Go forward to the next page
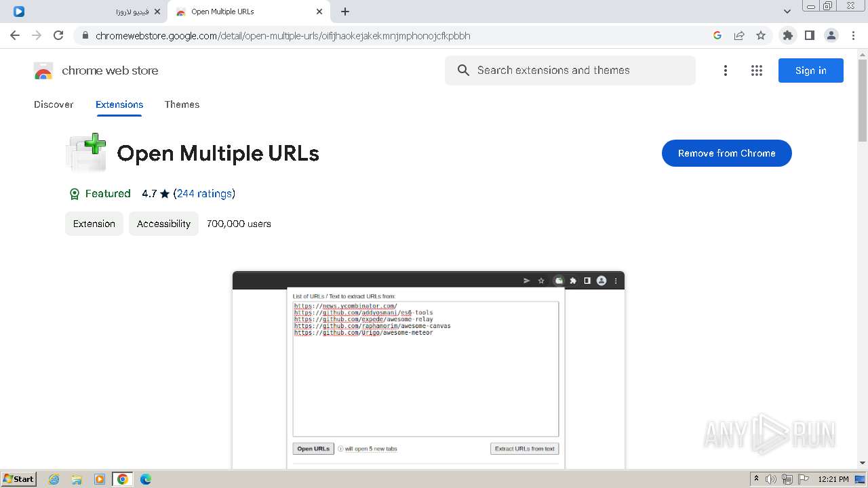This screenshot has height=488, width=868. tap(37, 35)
